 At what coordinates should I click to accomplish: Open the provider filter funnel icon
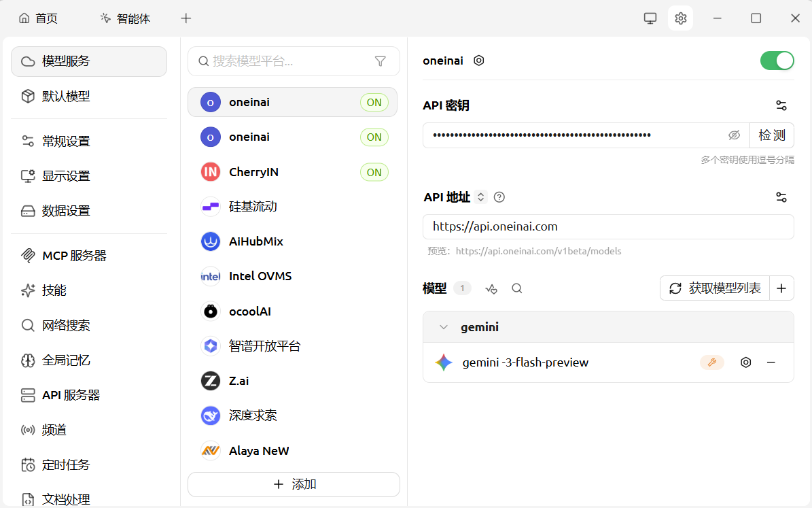[x=380, y=61]
